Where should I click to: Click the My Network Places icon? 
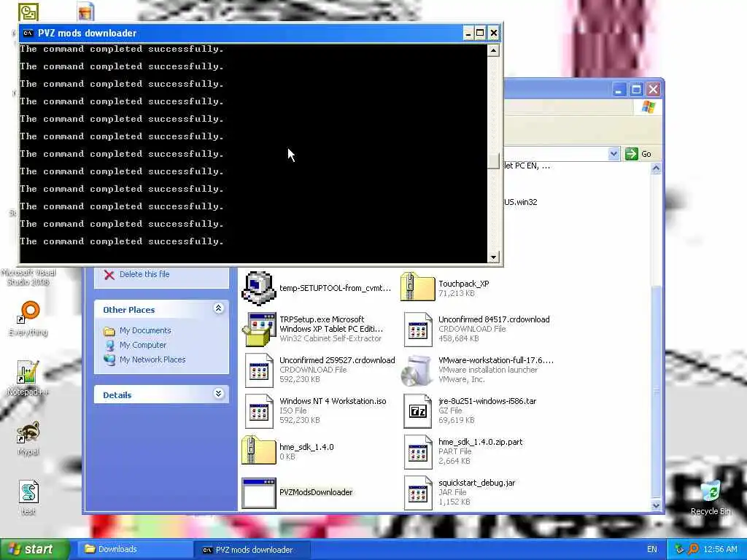pyautogui.click(x=109, y=359)
